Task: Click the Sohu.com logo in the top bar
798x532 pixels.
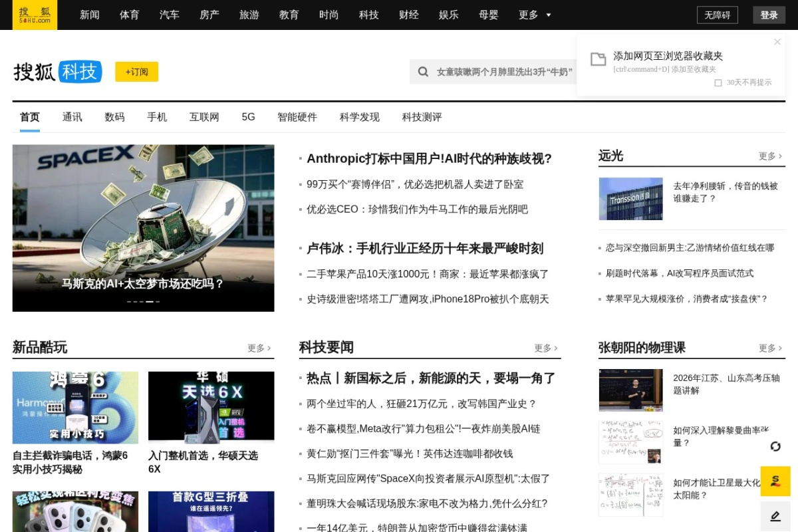Action: click(x=35, y=15)
